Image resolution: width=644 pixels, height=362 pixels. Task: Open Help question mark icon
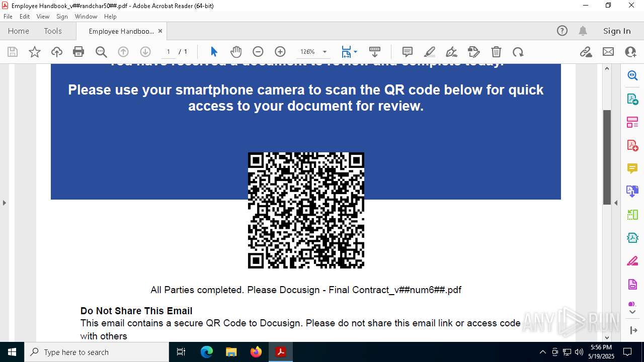[562, 31]
